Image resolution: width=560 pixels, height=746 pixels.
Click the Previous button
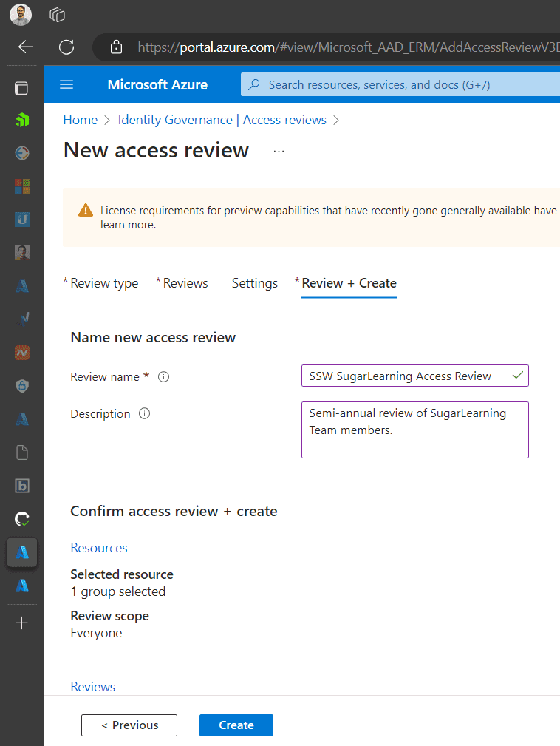point(129,725)
